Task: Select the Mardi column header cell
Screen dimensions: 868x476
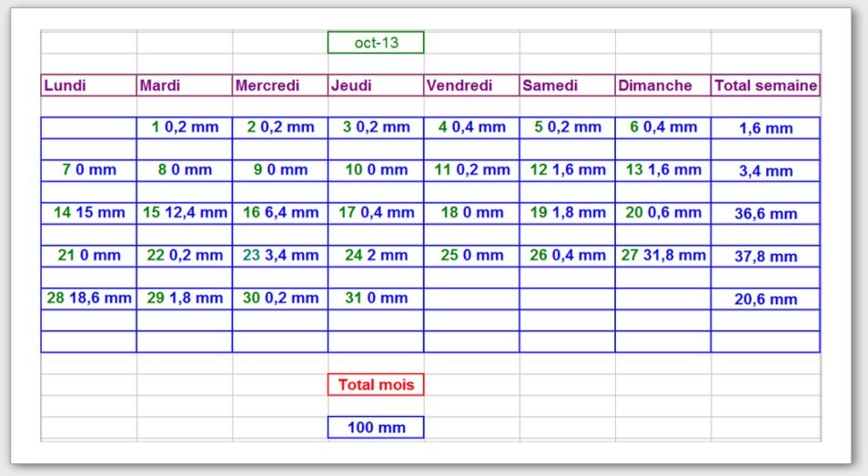Action: coord(184,86)
